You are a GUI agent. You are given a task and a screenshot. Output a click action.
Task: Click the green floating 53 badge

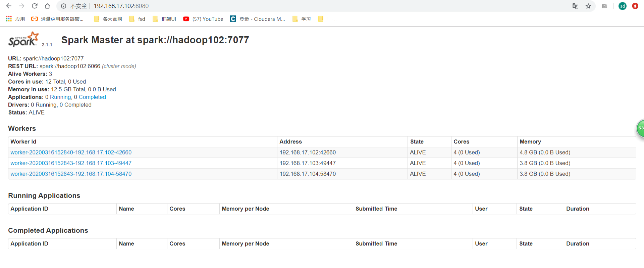pyautogui.click(x=641, y=128)
